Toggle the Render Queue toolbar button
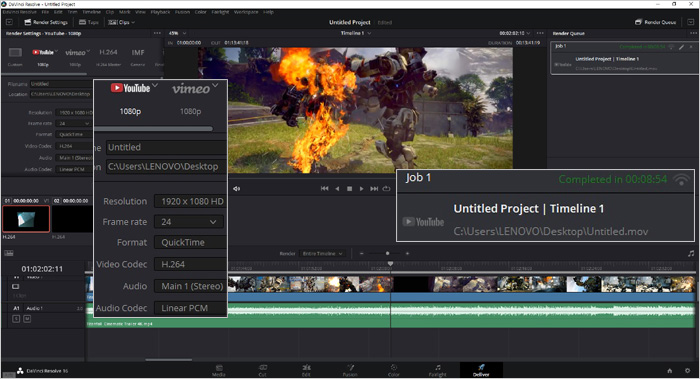The image size is (700, 379). (x=655, y=22)
